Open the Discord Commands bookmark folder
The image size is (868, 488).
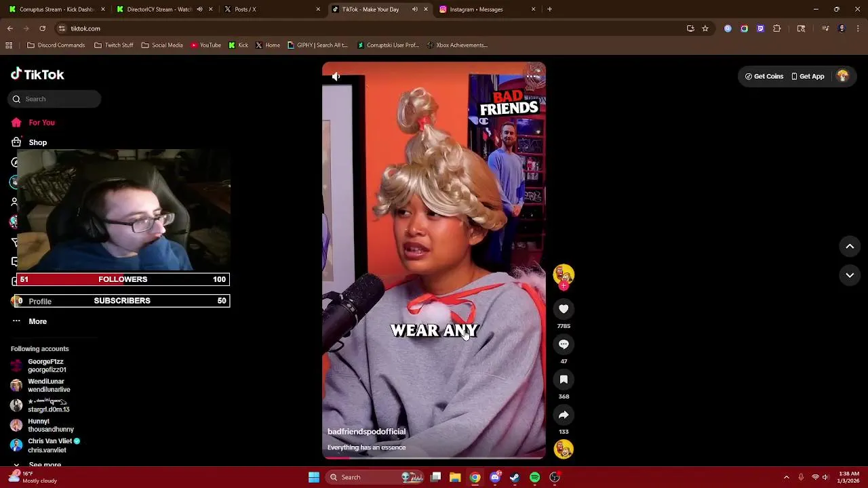56,45
